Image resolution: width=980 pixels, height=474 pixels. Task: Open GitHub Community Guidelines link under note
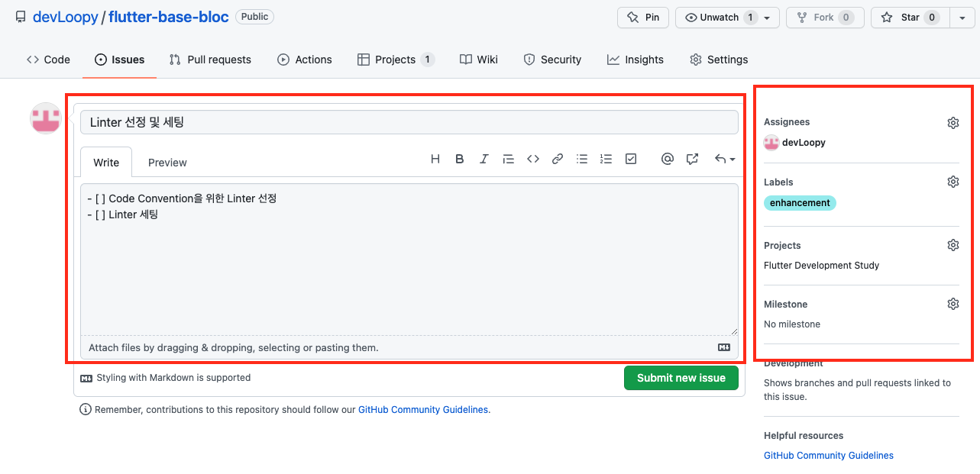point(423,410)
